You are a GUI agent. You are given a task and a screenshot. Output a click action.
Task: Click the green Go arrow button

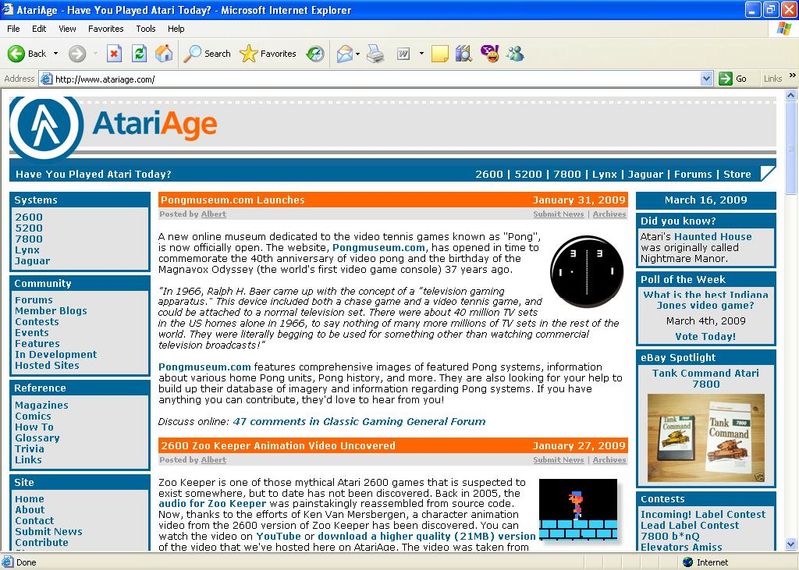point(725,79)
